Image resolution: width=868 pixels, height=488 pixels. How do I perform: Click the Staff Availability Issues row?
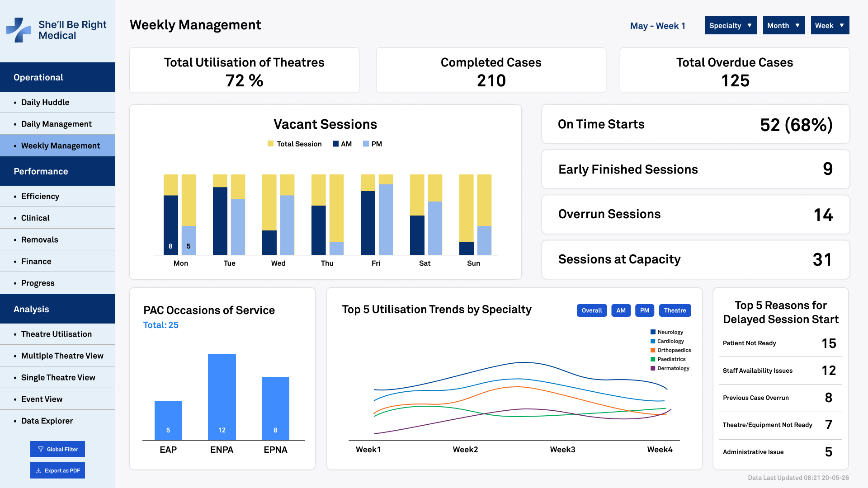pyautogui.click(x=780, y=371)
